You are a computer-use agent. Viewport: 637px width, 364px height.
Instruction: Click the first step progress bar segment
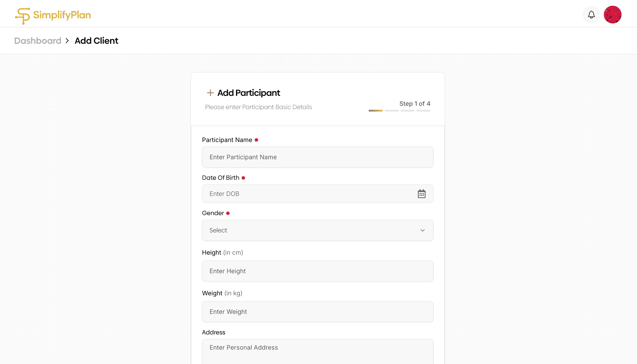click(x=375, y=110)
